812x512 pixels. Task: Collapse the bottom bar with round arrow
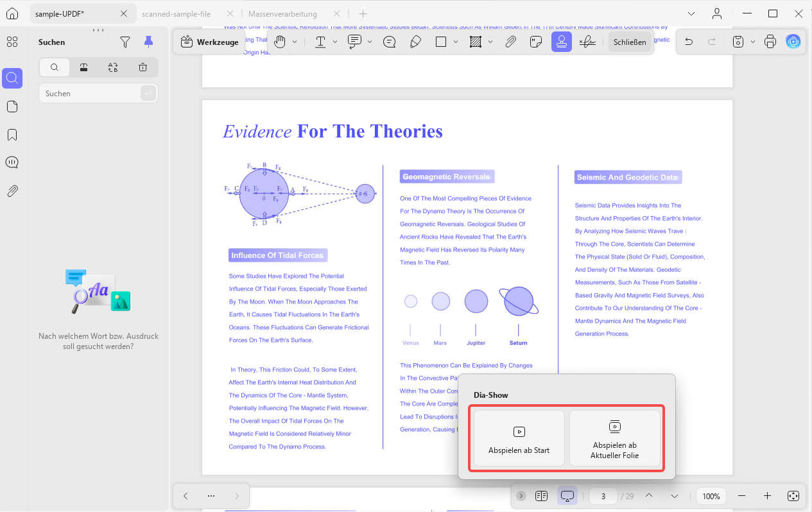click(x=521, y=496)
